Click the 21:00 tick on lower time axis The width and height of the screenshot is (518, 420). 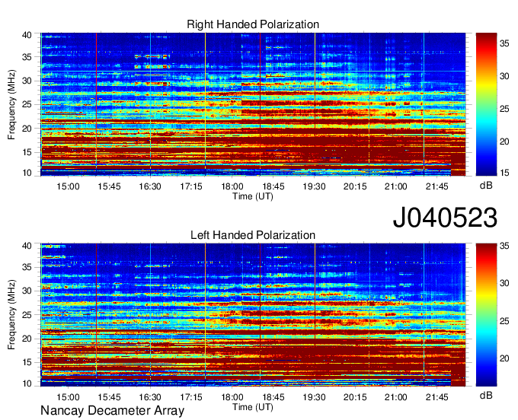click(x=396, y=397)
